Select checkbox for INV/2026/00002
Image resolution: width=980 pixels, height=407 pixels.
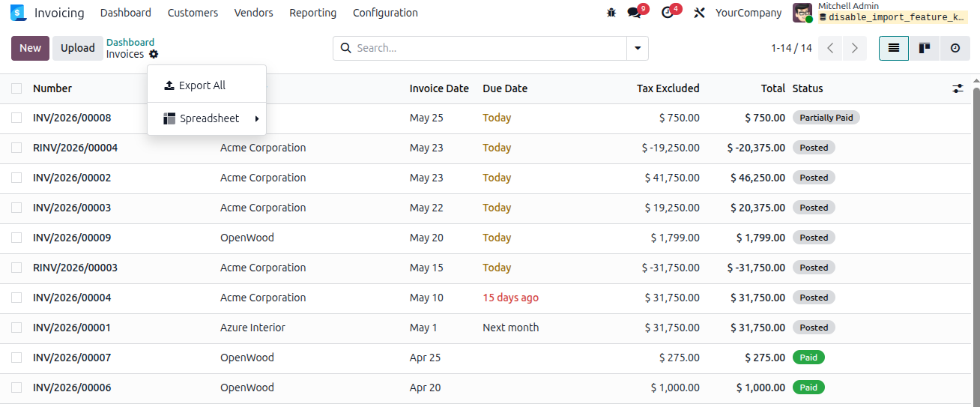click(x=16, y=178)
